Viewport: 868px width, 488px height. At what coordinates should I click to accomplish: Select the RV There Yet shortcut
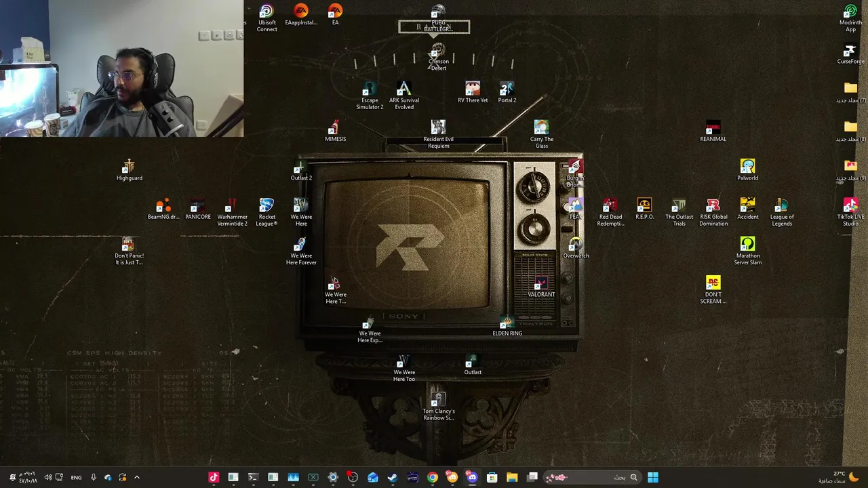[473, 93]
